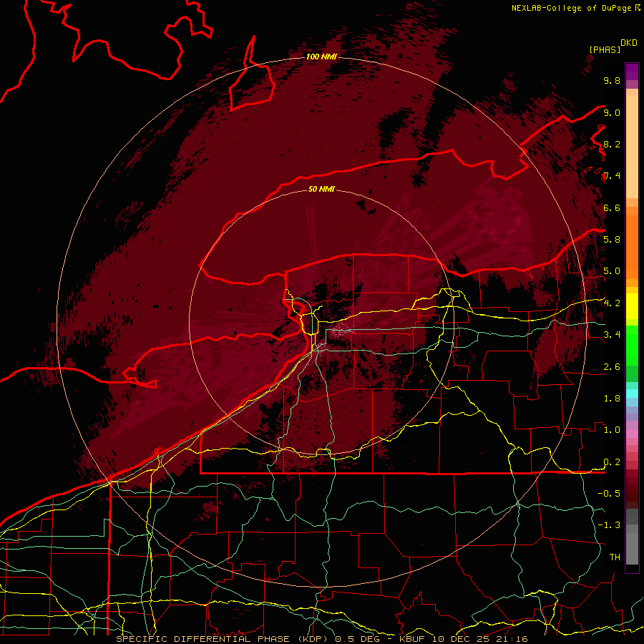Click the -0.5 legend value
644x644 pixels.
pyautogui.click(x=609, y=493)
